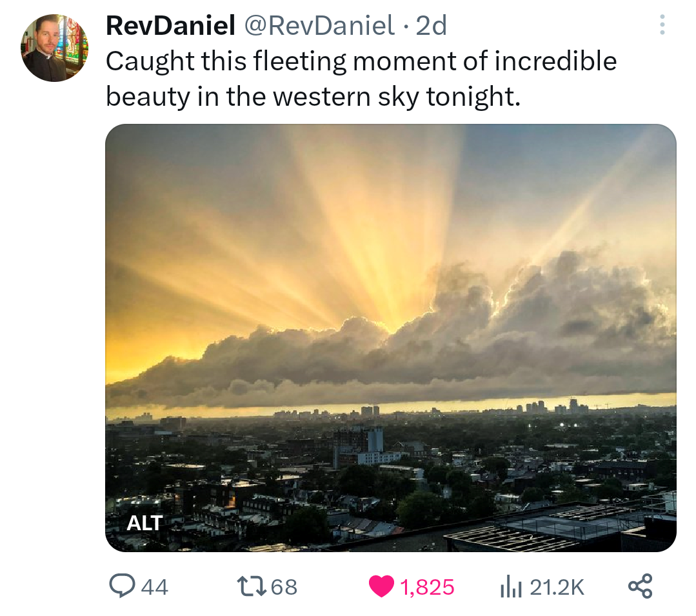Open RevDaniel's profile picture
Screen dimensions: 696x616
55,48
